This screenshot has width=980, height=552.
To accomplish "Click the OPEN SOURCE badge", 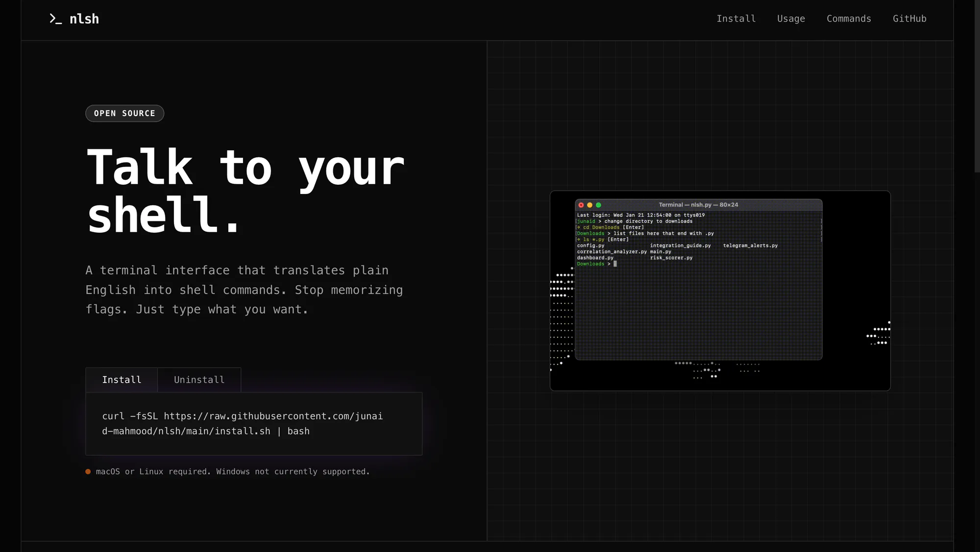I will point(124,113).
